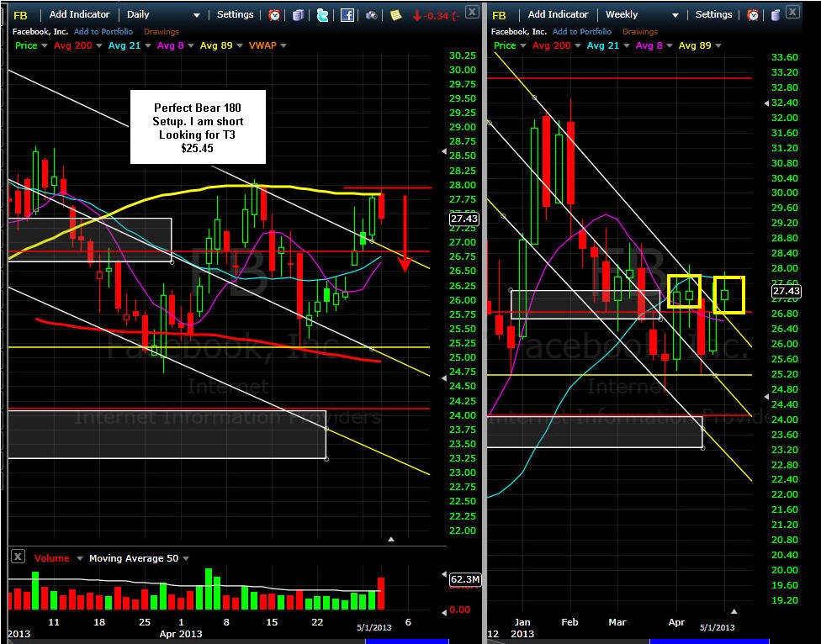
Task: Open the alarm clock alert icon in Weekly chart
Action: pos(752,15)
